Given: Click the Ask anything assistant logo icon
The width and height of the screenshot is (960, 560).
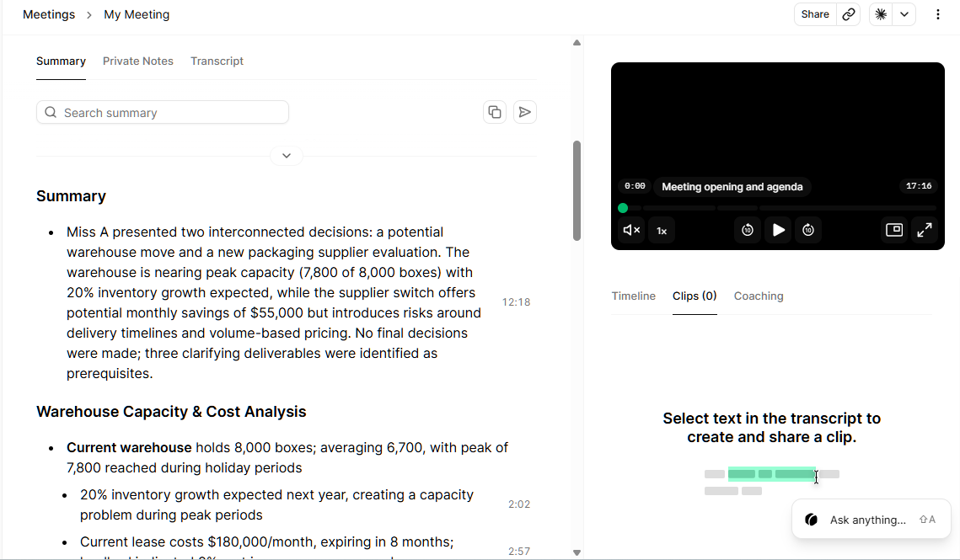Looking at the screenshot, I should point(811,520).
